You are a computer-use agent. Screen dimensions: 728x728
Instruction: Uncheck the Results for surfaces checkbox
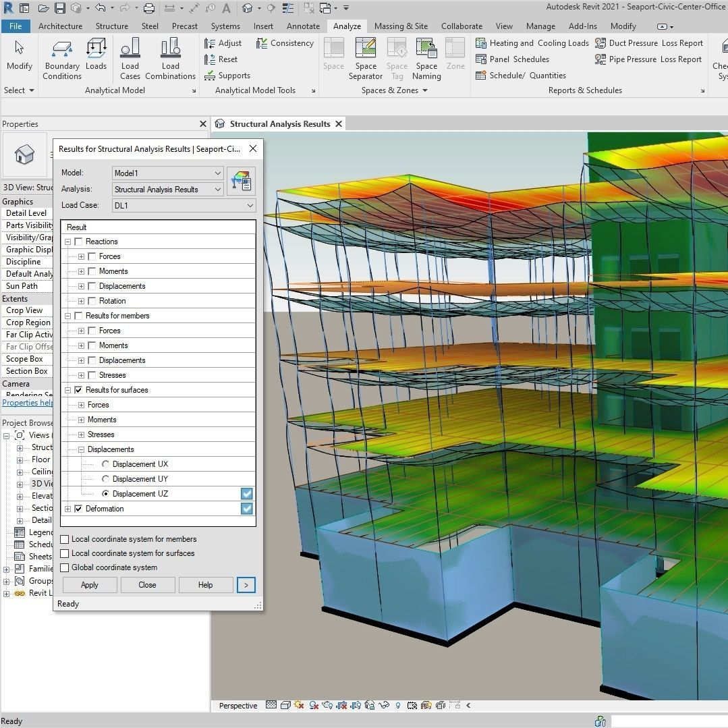pos(79,390)
